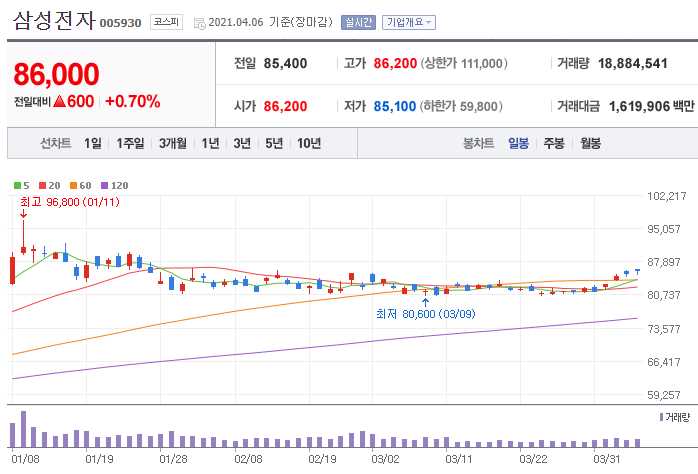Click the 하한가 59,800 lower limit text
This screenshot has width=698, height=474.
461,106
